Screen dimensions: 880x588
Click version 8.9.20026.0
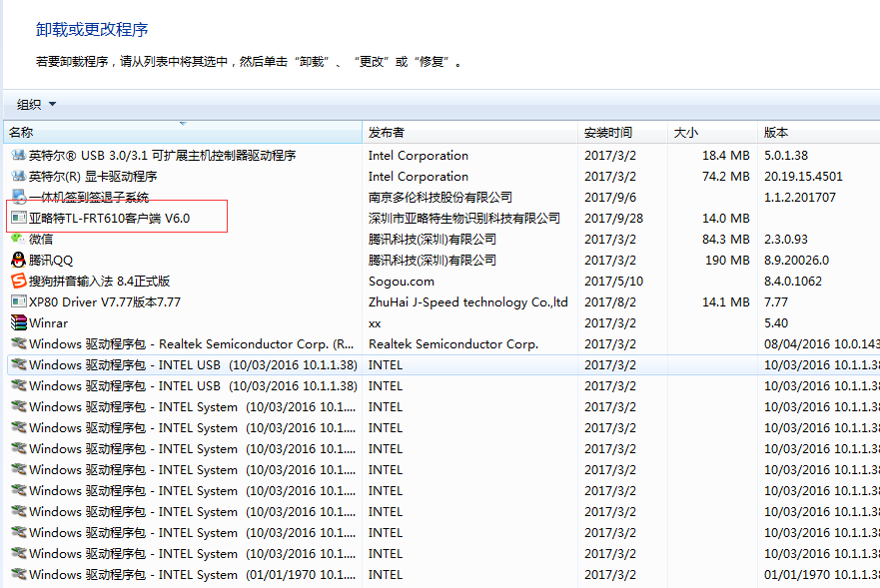coord(796,261)
